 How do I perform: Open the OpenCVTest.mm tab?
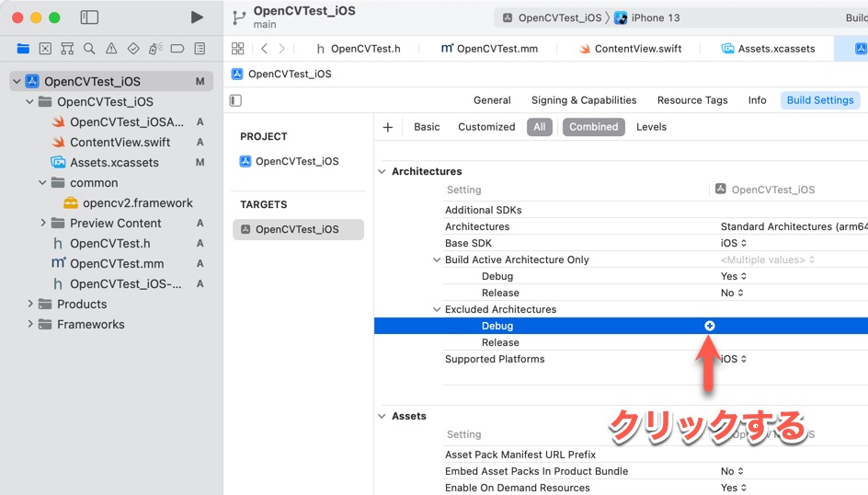pos(489,49)
